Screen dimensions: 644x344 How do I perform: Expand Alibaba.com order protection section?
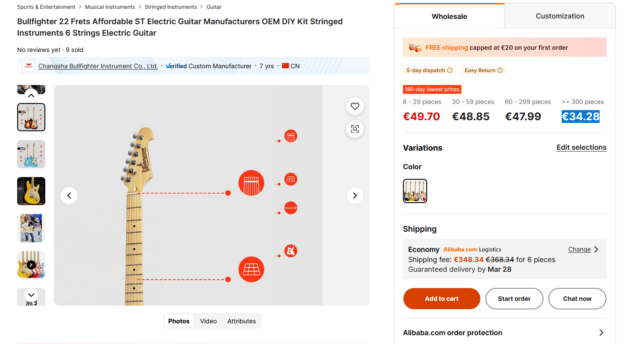coord(601,333)
